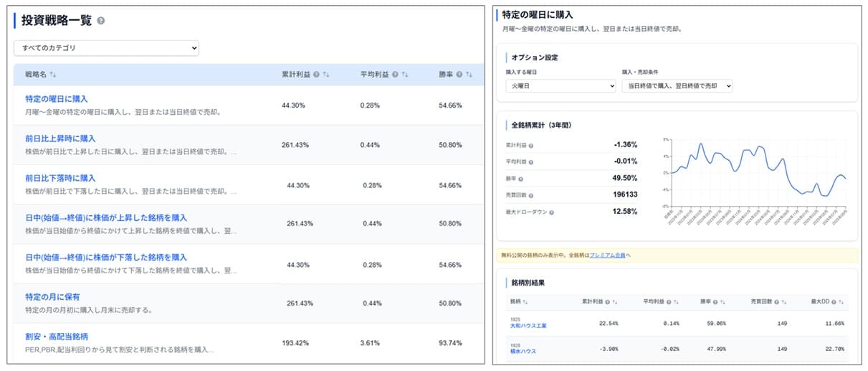
Task: Click help icon beside 勝率 49.50% summary
Action: point(520,179)
